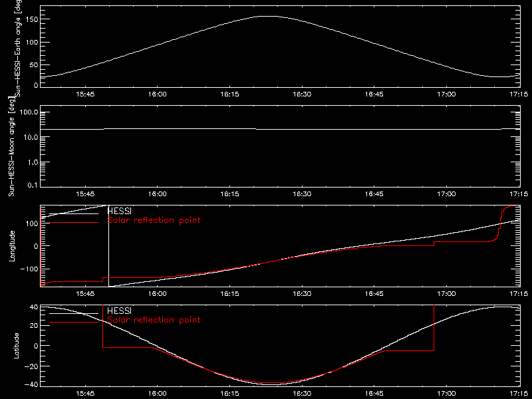Select the 10.0 tick on Moon angle plot
Screen dimensions: 532x399
point(31,138)
